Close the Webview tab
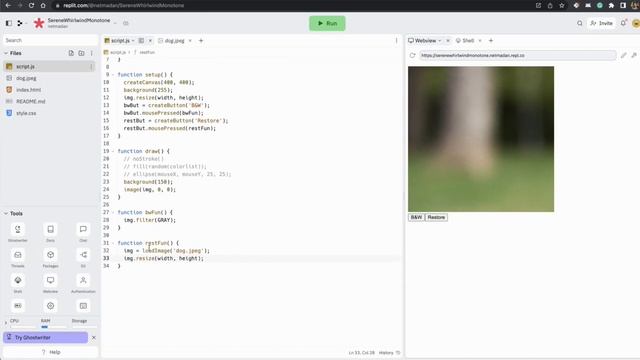The width and height of the screenshot is (640, 360). coord(448,40)
